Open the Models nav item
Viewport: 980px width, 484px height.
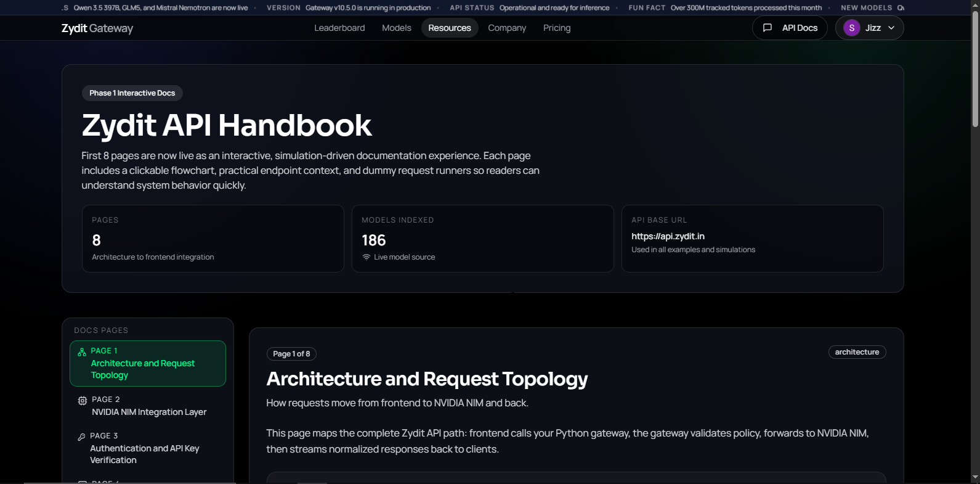click(397, 28)
